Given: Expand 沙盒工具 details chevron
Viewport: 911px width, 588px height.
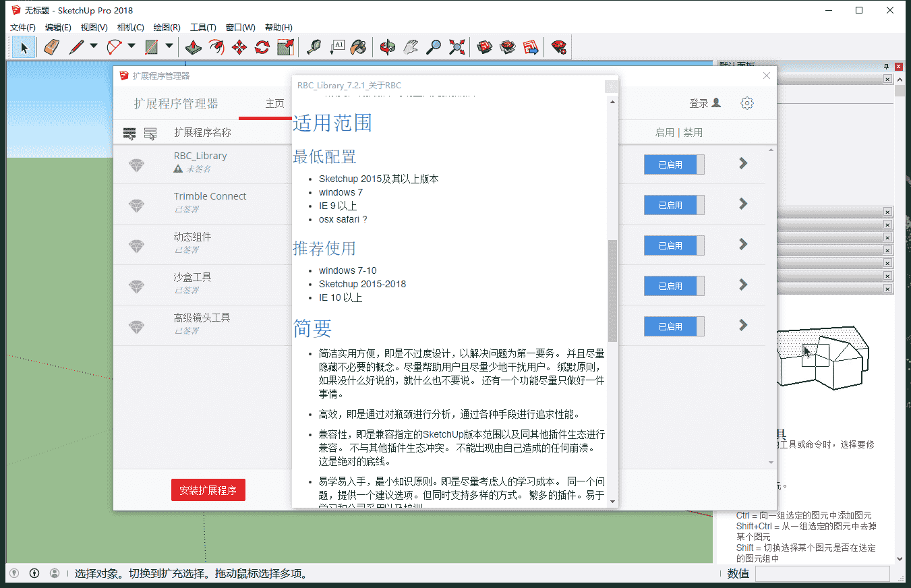Looking at the screenshot, I should [x=743, y=285].
